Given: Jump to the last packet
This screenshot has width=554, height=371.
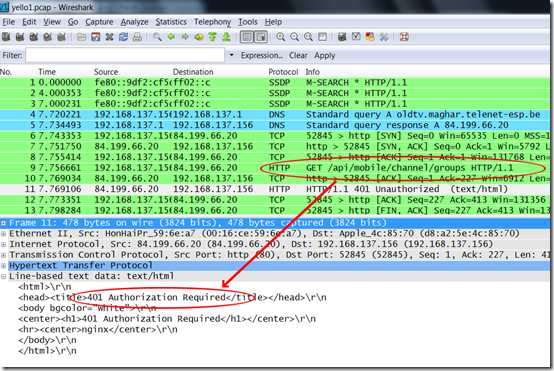Looking at the screenshot, I should 226,37.
